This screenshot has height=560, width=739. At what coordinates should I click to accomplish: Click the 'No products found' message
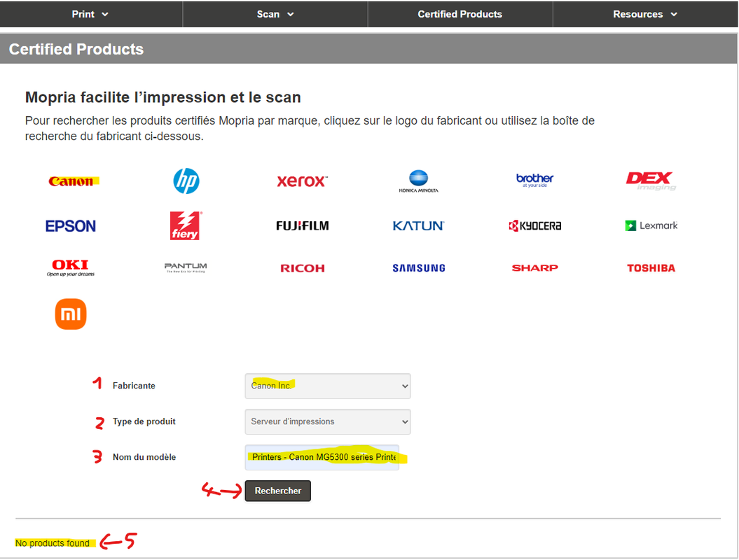[53, 543]
